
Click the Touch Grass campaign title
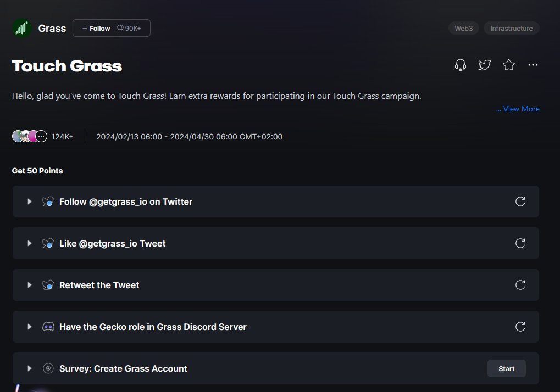tap(67, 66)
